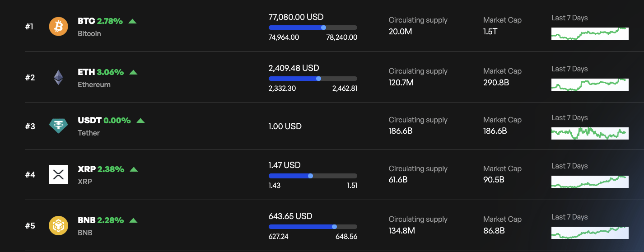Screen dimensions: 644x252
Task: Click the green up arrow beside USDT
Action: click(x=140, y=121)
